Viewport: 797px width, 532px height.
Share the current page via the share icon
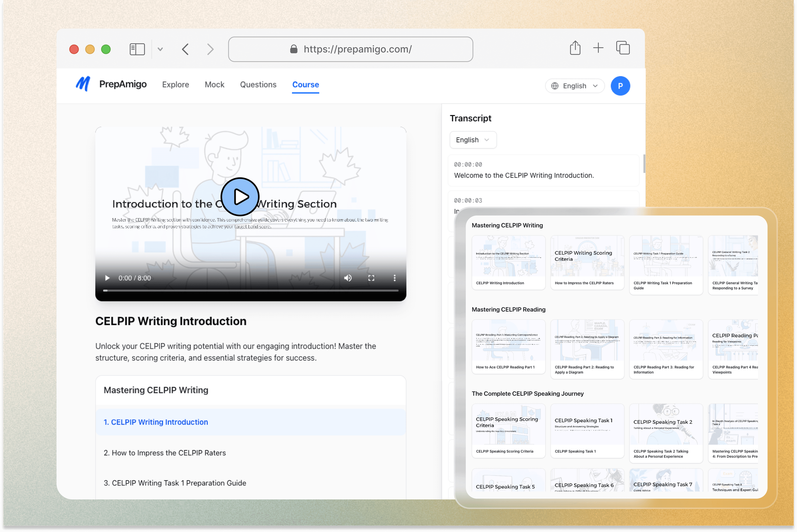click(575, 48)
